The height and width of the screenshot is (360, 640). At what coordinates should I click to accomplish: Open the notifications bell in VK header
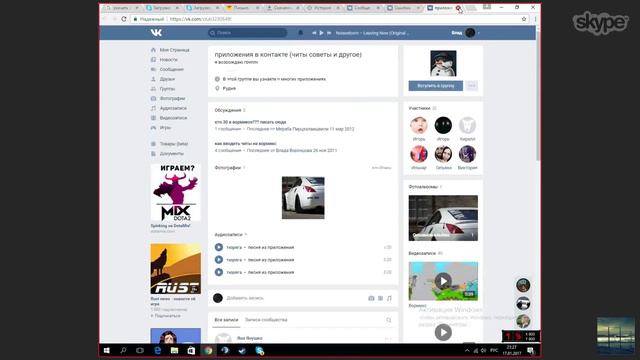(x=300, y=33)
